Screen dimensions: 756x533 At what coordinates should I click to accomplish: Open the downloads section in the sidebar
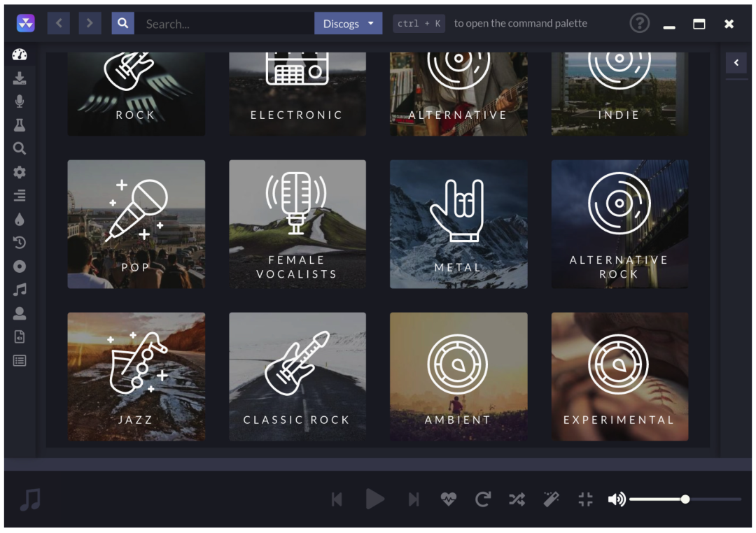(20, 78)
